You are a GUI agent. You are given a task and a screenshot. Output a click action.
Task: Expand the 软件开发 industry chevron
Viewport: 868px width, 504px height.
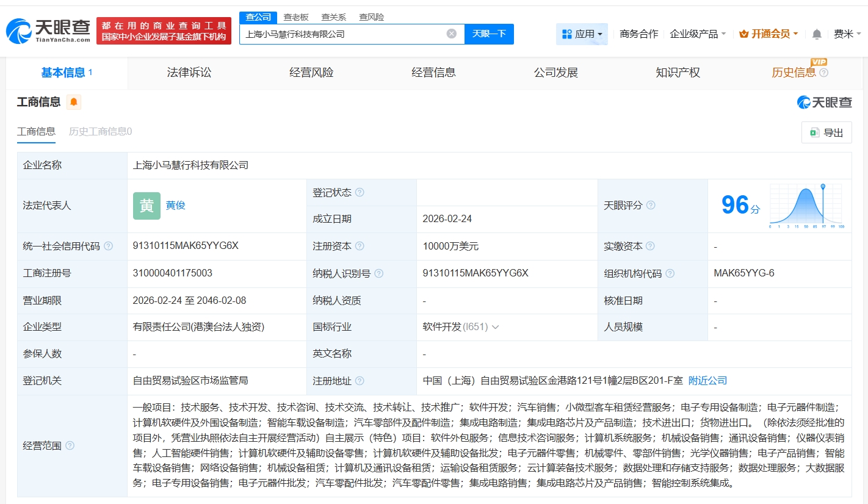click(x=495, y=327)
